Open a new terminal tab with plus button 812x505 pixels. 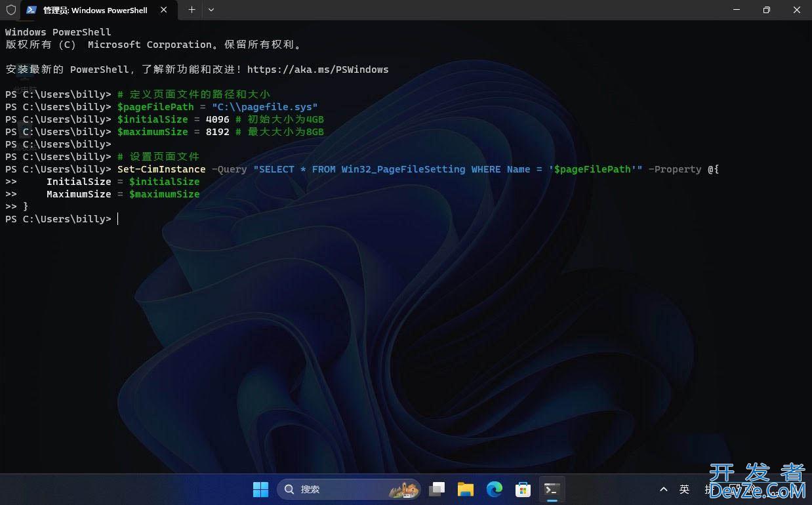pyautogui.click(x=192, y=10)
